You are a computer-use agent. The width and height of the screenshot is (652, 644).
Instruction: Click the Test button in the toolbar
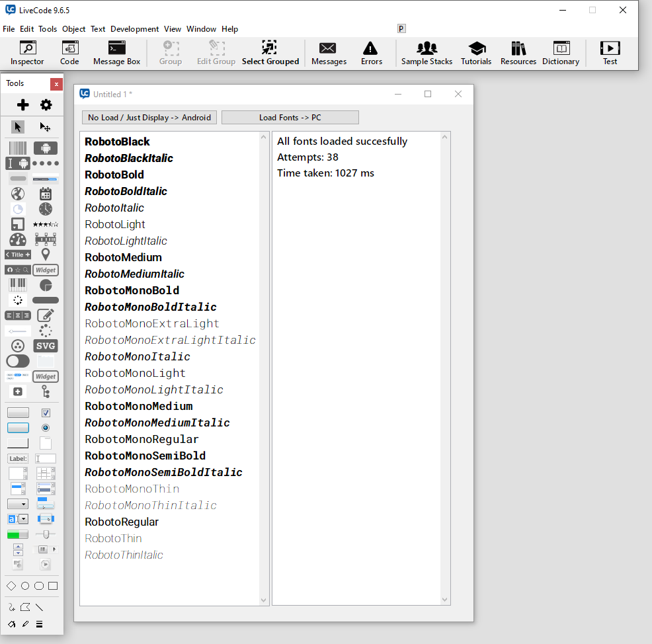click(x=610, y=53)
